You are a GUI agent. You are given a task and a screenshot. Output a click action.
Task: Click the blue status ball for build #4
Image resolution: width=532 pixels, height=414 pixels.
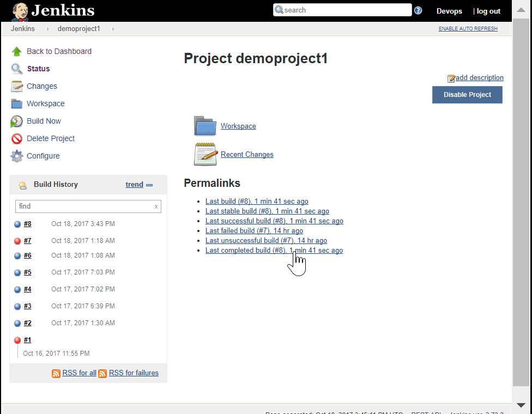point(17,290)
